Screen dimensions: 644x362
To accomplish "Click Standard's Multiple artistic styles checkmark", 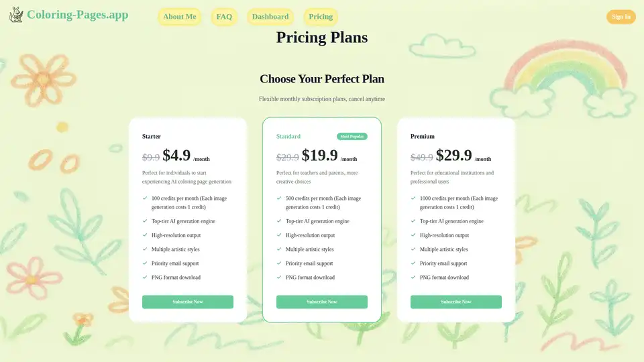I will click(x=279, y=249).
